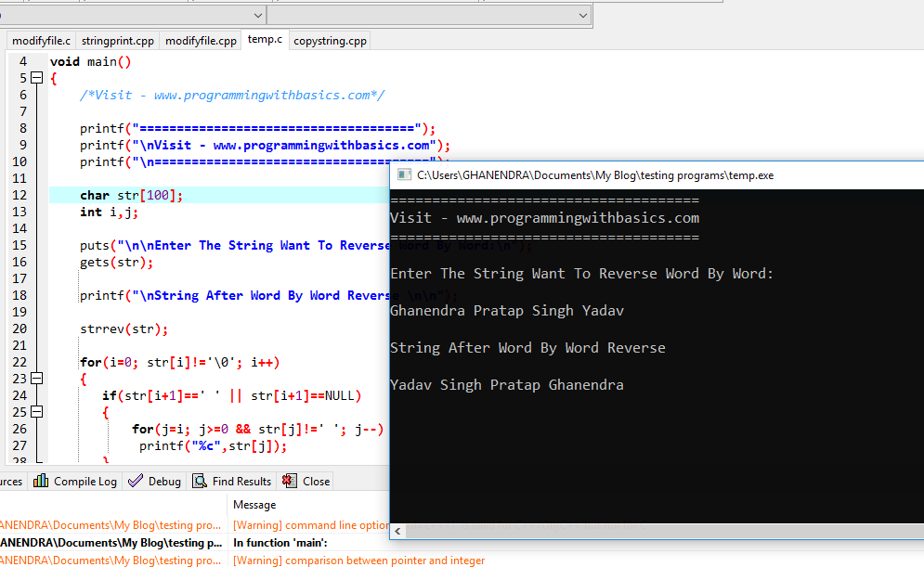Open Compile Log using the bar-chart icon
This screenshot has height=567, width=924.
pyautogui.click(x=39, y=481)
